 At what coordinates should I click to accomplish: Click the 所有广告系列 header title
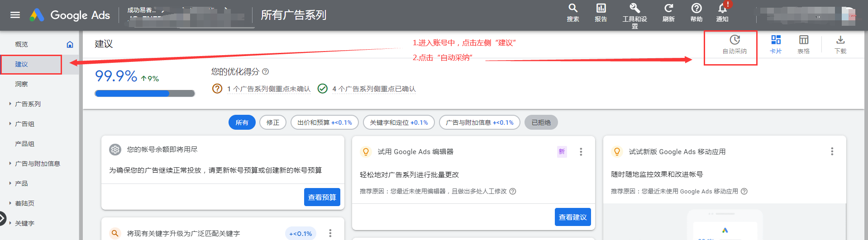coord(294,15)
